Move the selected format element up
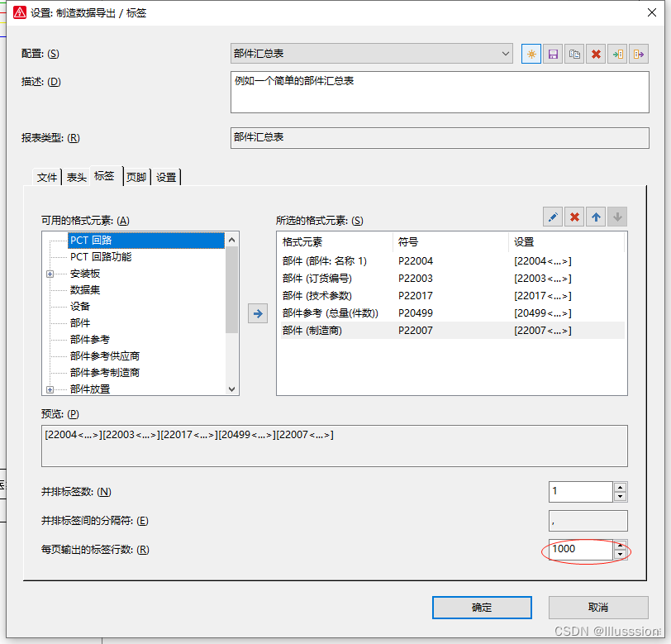The height and width of the screenshot is (644, 671). (x=596, y=217)
